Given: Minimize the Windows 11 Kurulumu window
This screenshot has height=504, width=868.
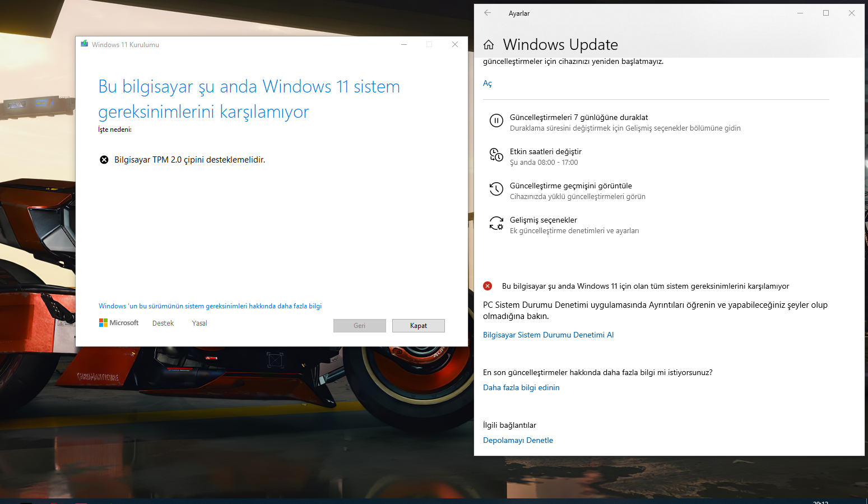Looking at the screenshot, I should [403, 44].
